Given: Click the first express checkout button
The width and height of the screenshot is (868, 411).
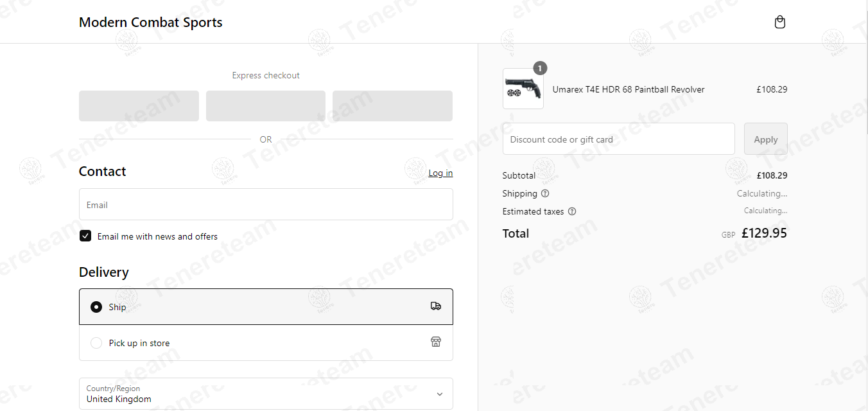Looking at the screenshot, I should pos(139,106).
